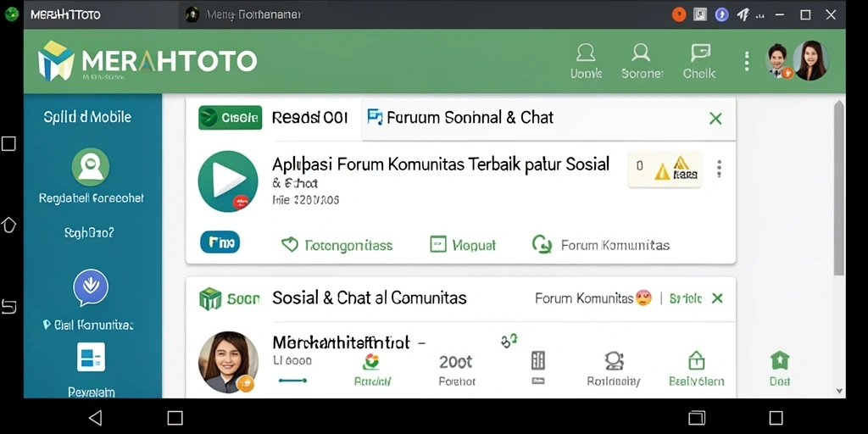Open the woman's profile photo in post

click(228, 362)
